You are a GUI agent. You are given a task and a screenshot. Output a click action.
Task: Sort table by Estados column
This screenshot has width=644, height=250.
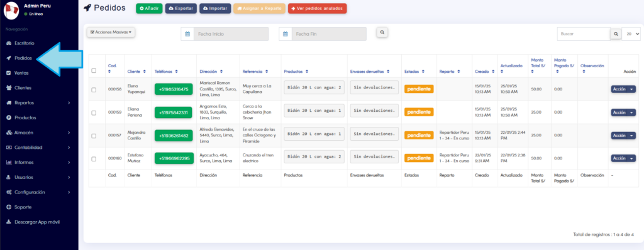414,72
